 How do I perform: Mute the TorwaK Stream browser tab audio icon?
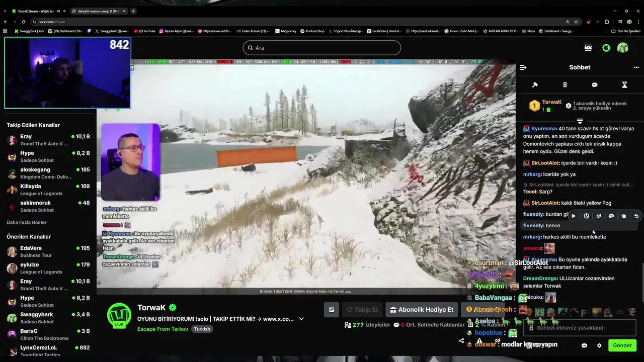58,11
